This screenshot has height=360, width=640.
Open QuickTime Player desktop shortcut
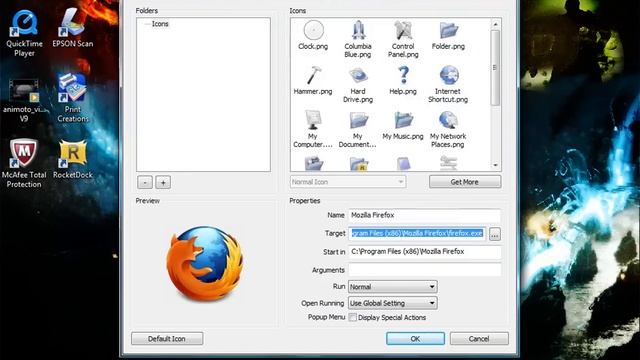pyautogui.click(x=24, y=33)
